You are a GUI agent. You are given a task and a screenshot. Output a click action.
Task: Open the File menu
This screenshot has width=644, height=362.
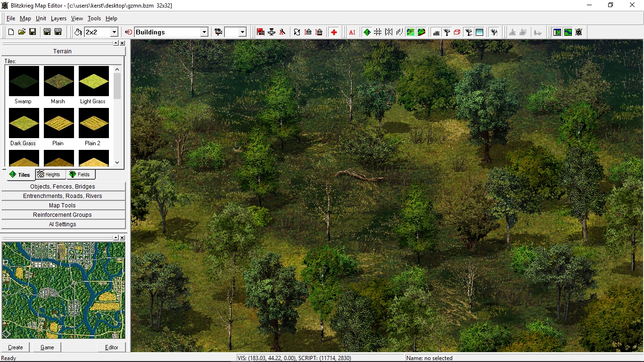tap(11, 18)
